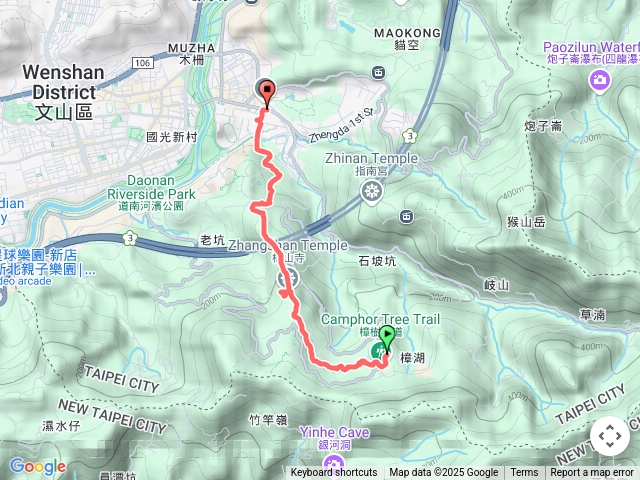Open the Paozilun Waterfall camera marker
This screenshot has width=640, height=480.
[x=600, y=81]
